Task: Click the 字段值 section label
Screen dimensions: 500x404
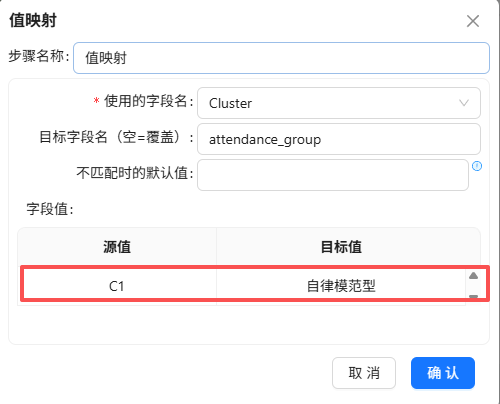Action: (50, 209)
